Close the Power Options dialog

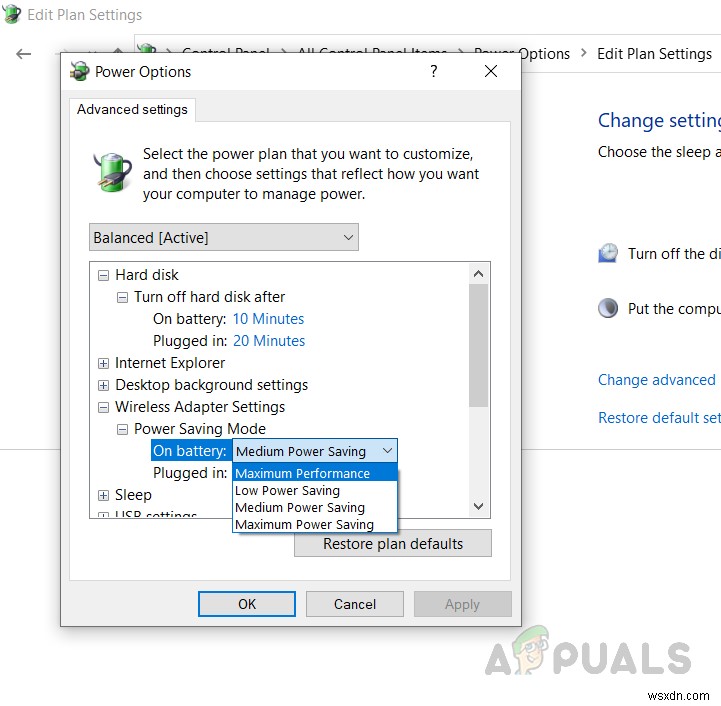pos(491,71)
